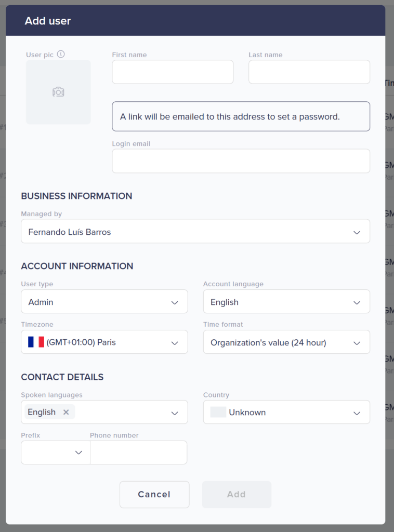Focus the First name field
394x532 pixels.
[x=173, y=72]
